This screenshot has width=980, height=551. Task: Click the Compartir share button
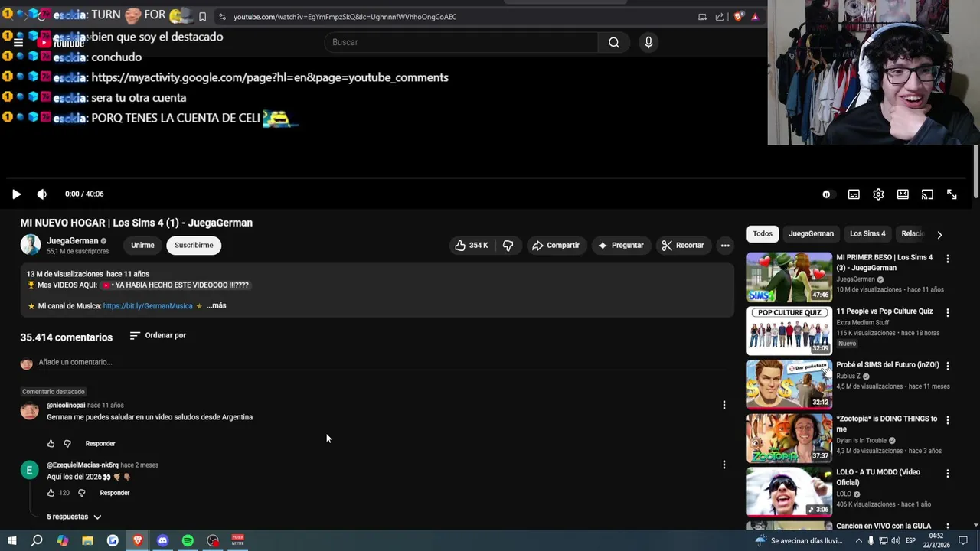click(556, 246)
